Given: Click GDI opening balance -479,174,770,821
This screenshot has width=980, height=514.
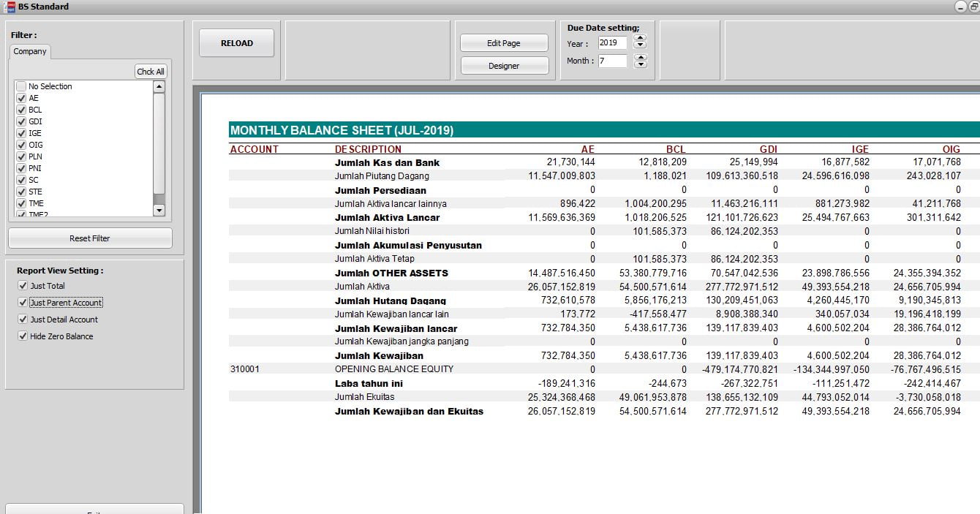Looking at the screenshot, I should coord(740,369).
